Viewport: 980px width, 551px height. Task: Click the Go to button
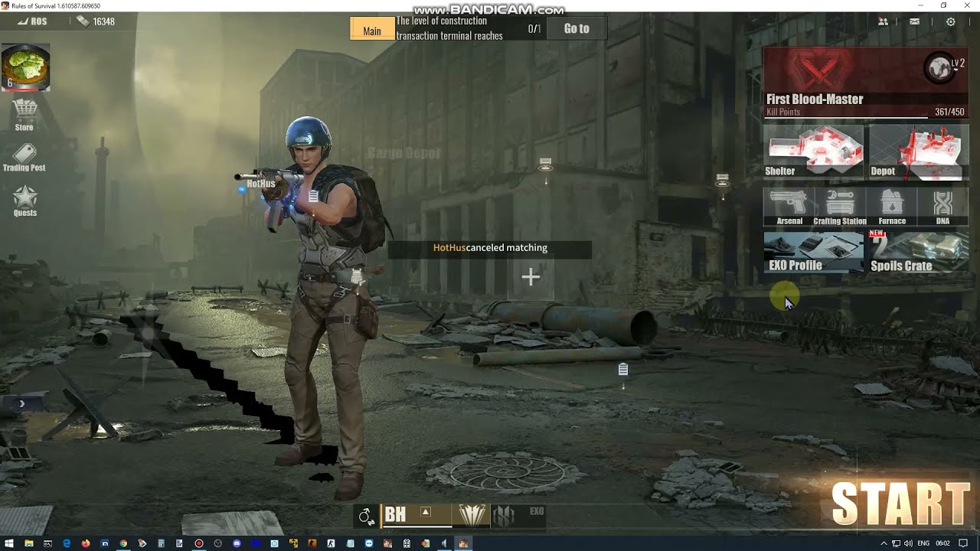(577, 28)
